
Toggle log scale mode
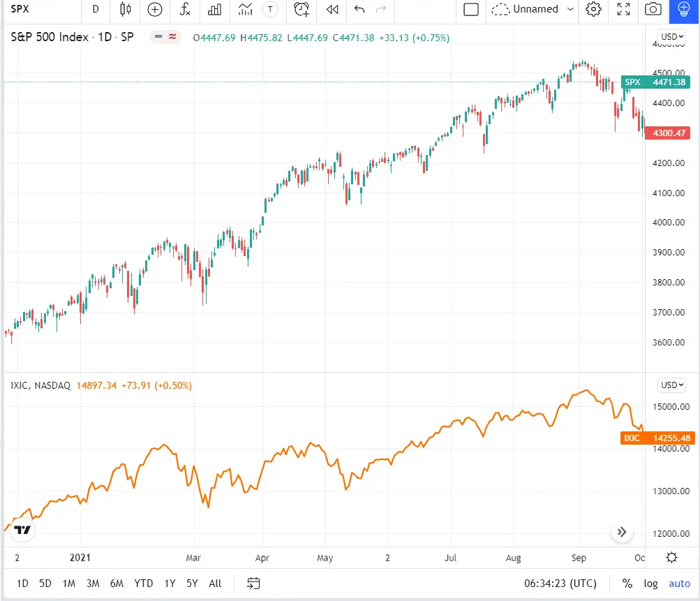pyautogui.click(x=650, y=584)
